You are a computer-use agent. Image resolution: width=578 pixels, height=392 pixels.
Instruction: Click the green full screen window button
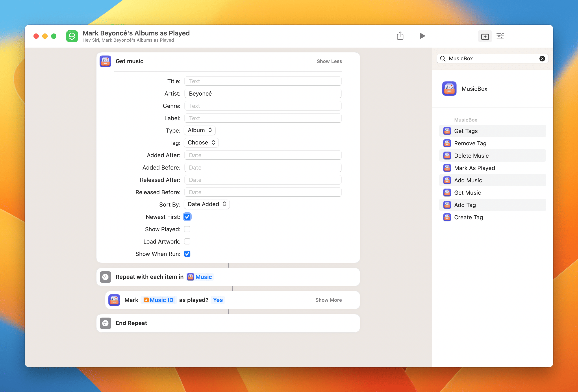pyautogui.click(x=54, y=36)
